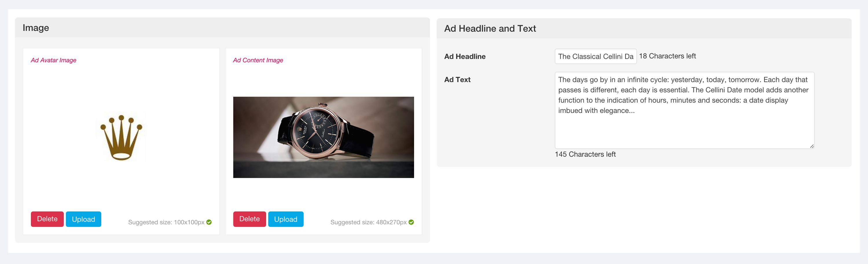868x264 pixels.
Task: Click the Ad Headline input field
Action: [x=595, y=56]
